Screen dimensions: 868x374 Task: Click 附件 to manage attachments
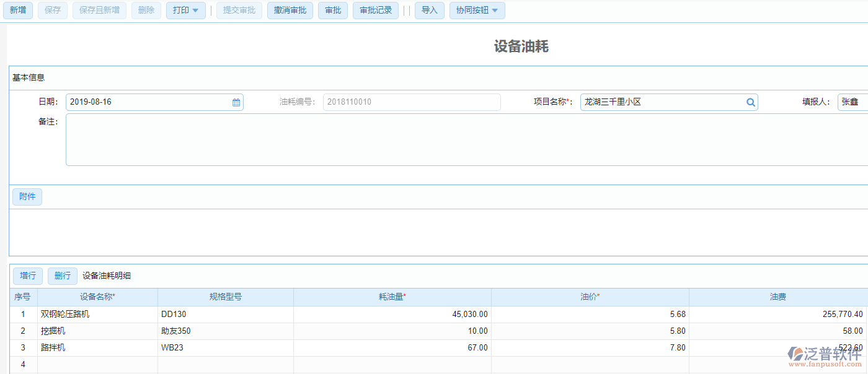click(27, 196)
